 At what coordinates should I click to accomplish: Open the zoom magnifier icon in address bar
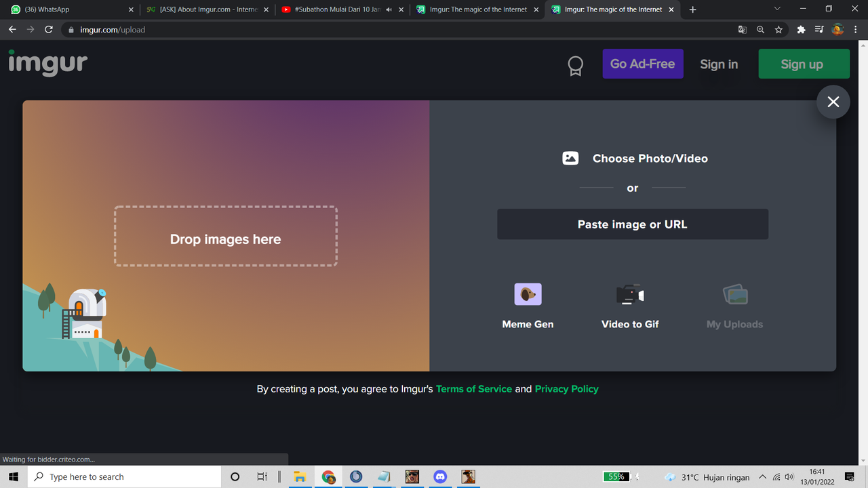(x=760, y=30)
